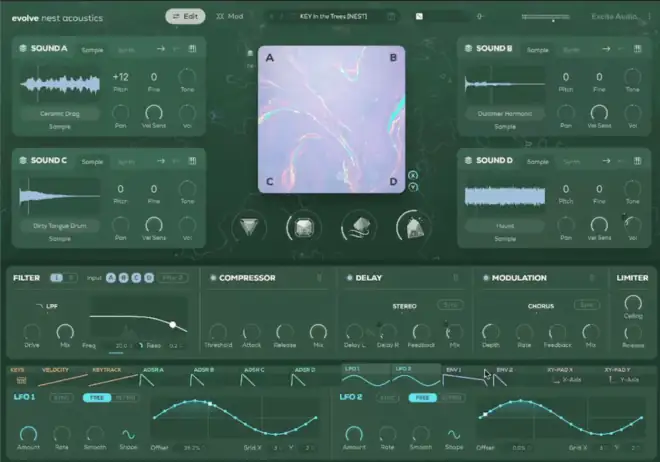The height and width of the screenshot is (462, 660).
Task: Select the ADSR A modulator tab
Action: pos(163,376)
